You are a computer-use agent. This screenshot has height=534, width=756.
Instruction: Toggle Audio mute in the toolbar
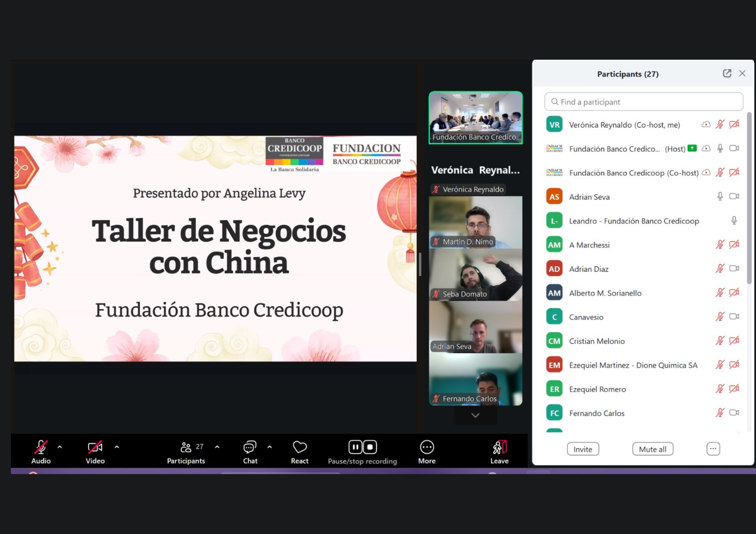pos(41,448)
